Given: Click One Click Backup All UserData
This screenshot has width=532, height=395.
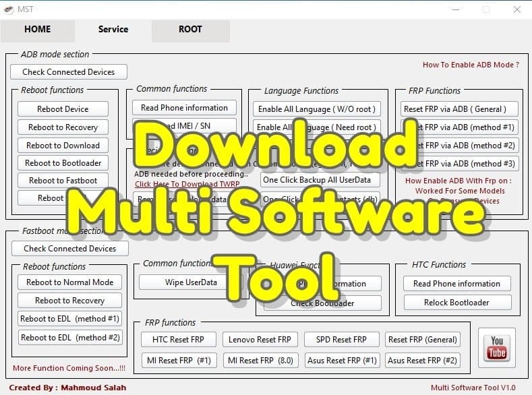Looking at the screenshot, I should coord(320,180).
